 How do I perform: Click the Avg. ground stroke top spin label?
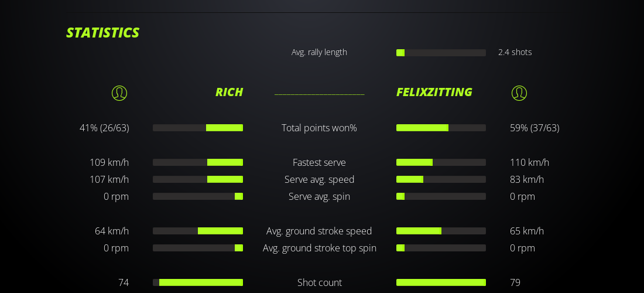pos(319,248)
